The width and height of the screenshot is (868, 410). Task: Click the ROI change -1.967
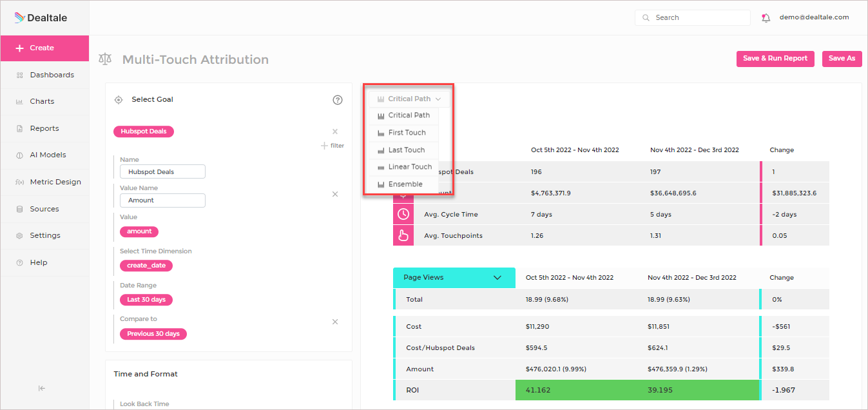784,391
